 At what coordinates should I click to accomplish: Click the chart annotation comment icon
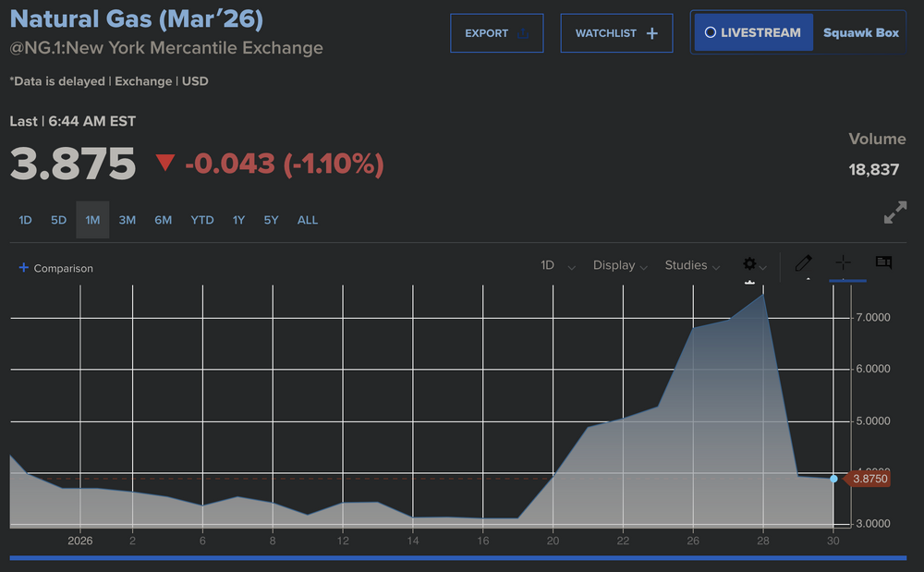(883, 263)
